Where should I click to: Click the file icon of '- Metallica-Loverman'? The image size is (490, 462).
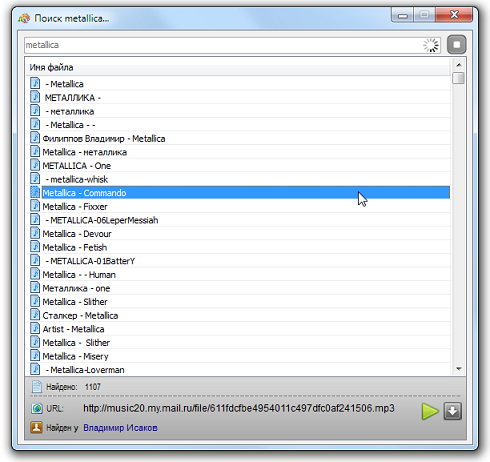click(x=35, y=369)
